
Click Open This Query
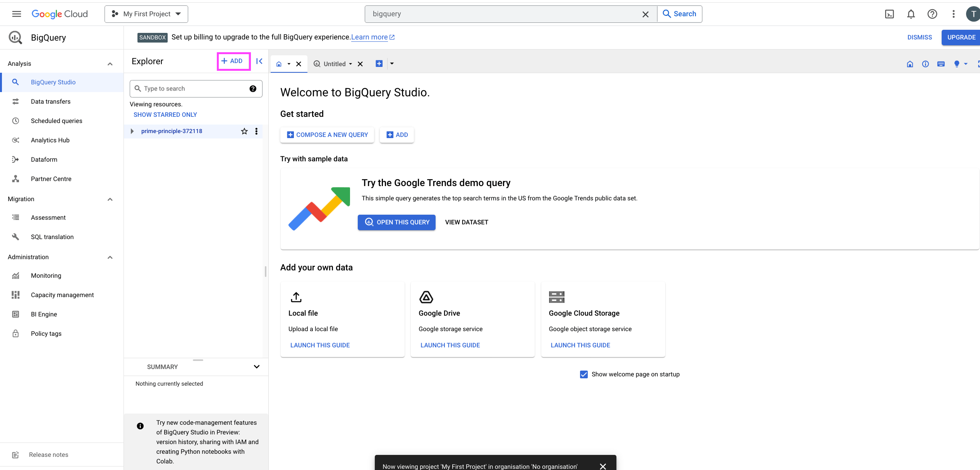[396, 222]
